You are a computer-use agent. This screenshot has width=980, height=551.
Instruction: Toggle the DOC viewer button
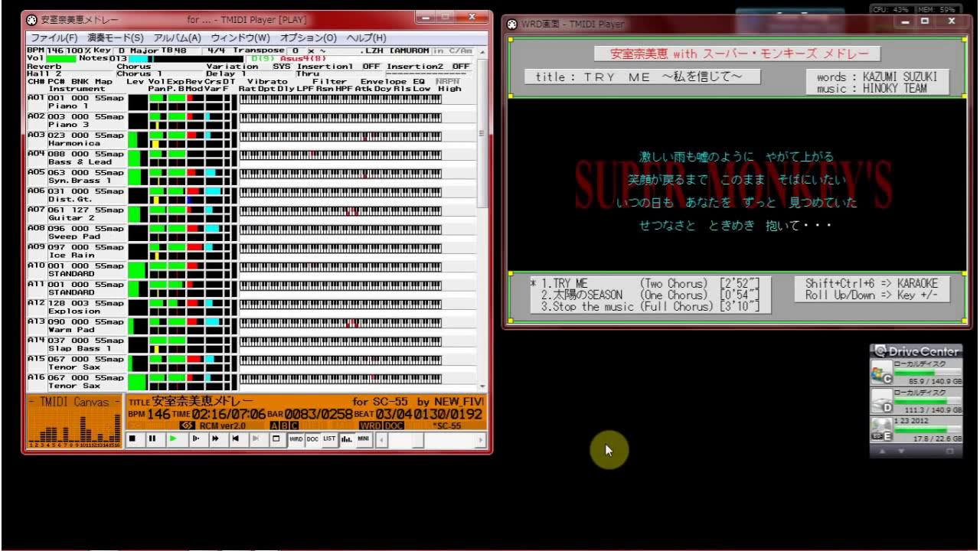pyautogui.click(x=312, y=439)
